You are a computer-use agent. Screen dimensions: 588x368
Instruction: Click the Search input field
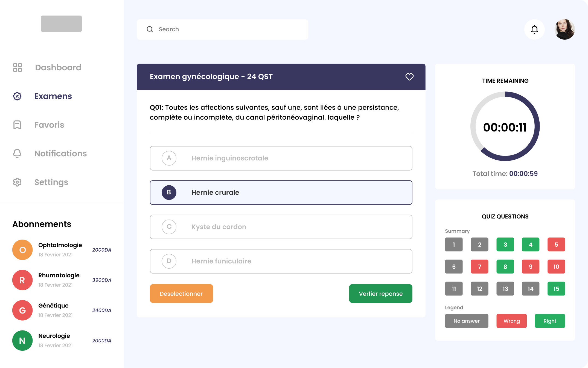pyautogui.click(x=230, y=29)
